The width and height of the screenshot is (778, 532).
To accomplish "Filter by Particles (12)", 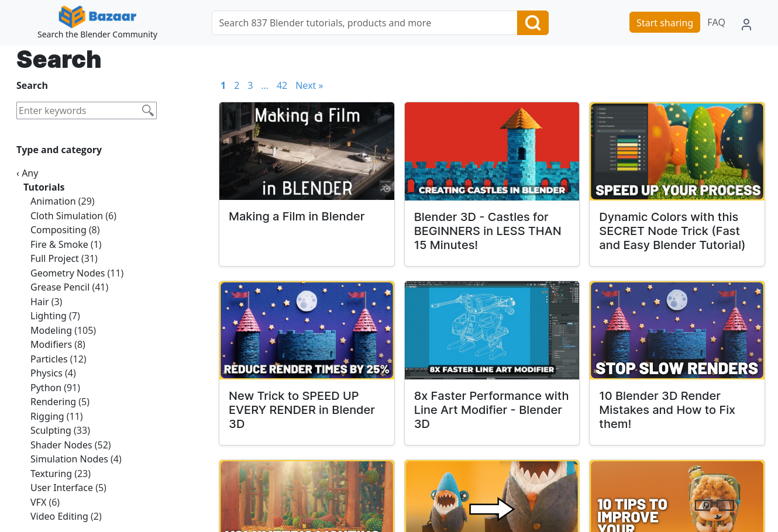I will pos(58,359).
